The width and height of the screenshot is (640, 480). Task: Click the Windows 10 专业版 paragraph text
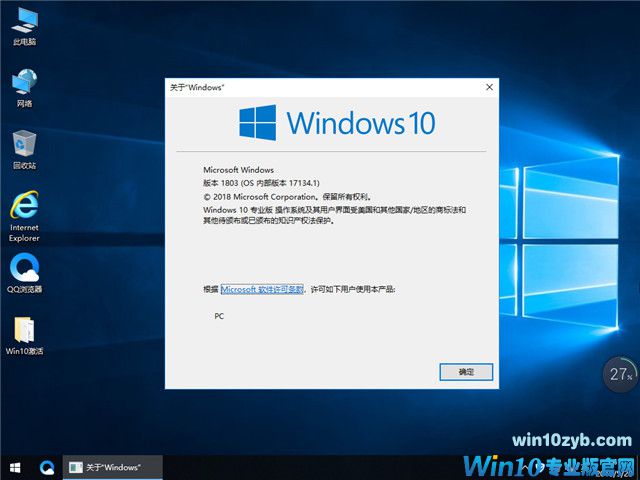click(335, 215)
